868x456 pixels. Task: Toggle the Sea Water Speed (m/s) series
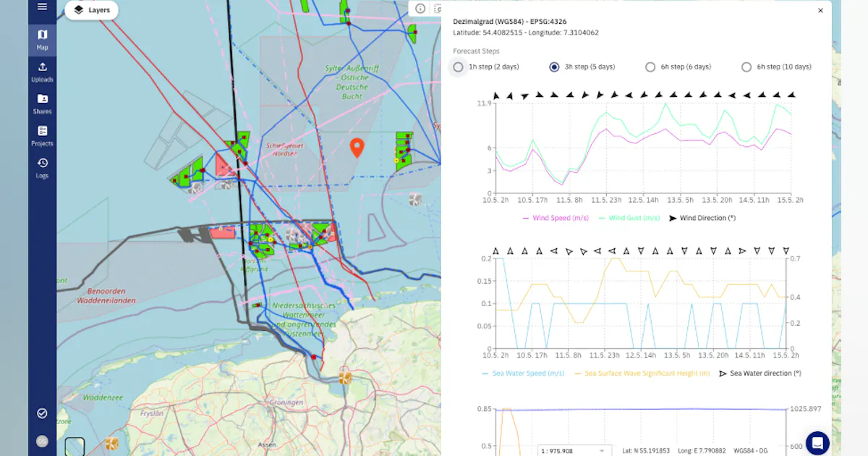[524, 373]
